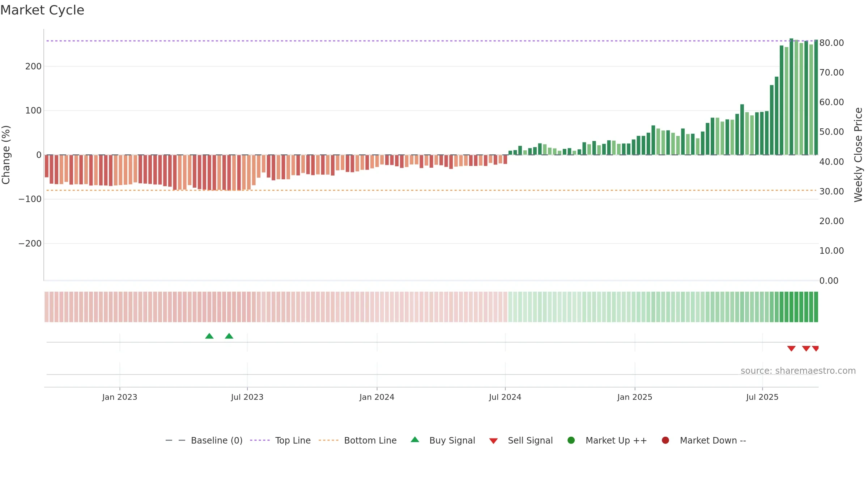Click the 30.00 price tick on the right axis
The width and height of the screenshot is (868, 488).
click(x=831, y=192)
